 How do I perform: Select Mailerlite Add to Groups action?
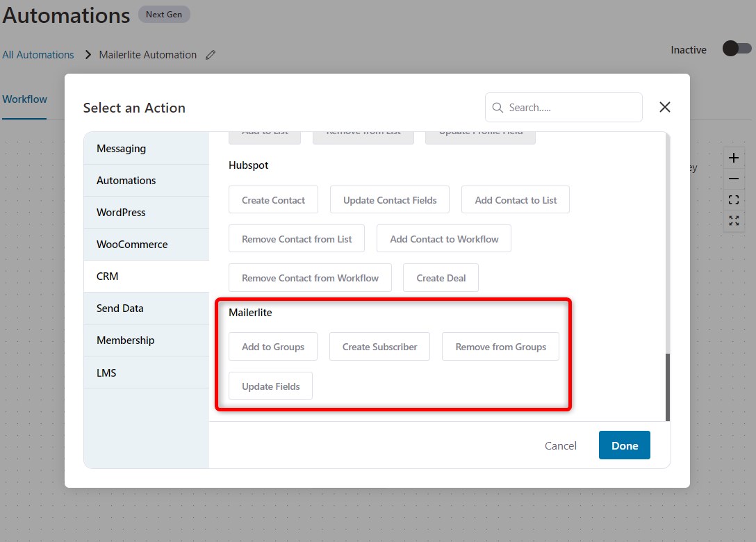(273, 347)
